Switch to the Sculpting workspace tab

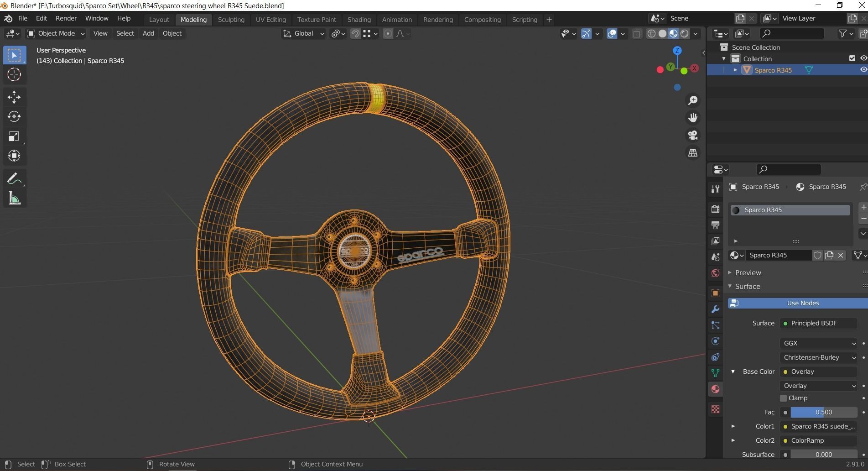pyautogui.click(x=231, y=20)
